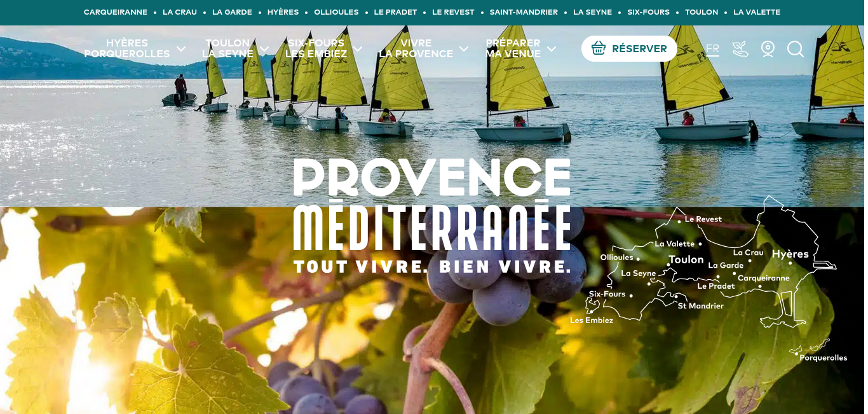Image resolution: width=868 pixels, height=414 pixels.
Task: Open La Valette link in top bar
Action: (757, 12)
